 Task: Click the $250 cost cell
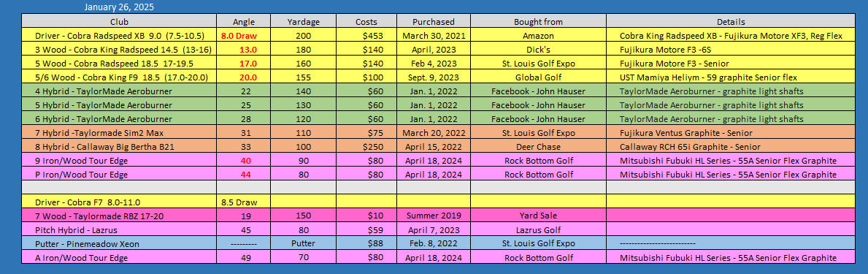366,147
